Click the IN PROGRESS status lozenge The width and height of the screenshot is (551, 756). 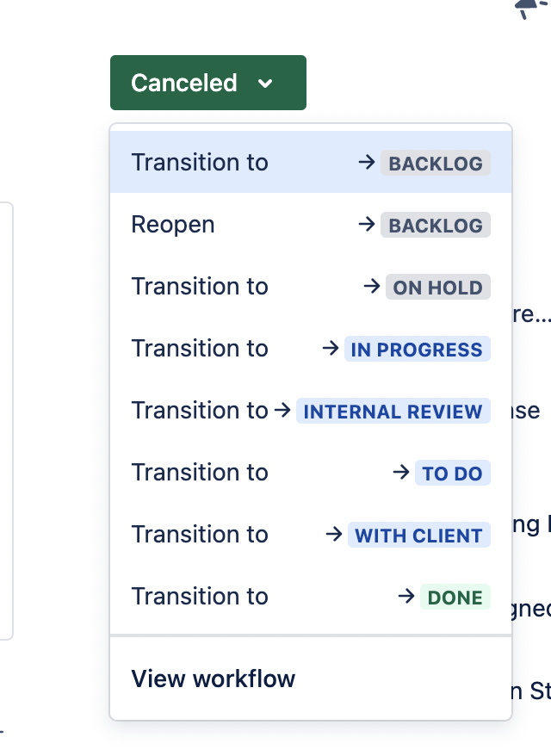point(417,349)
